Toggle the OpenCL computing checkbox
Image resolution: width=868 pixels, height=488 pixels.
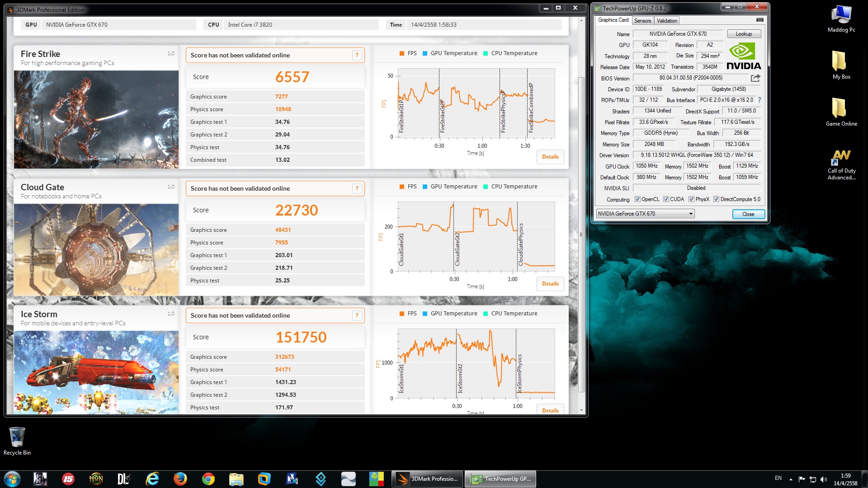637,199
